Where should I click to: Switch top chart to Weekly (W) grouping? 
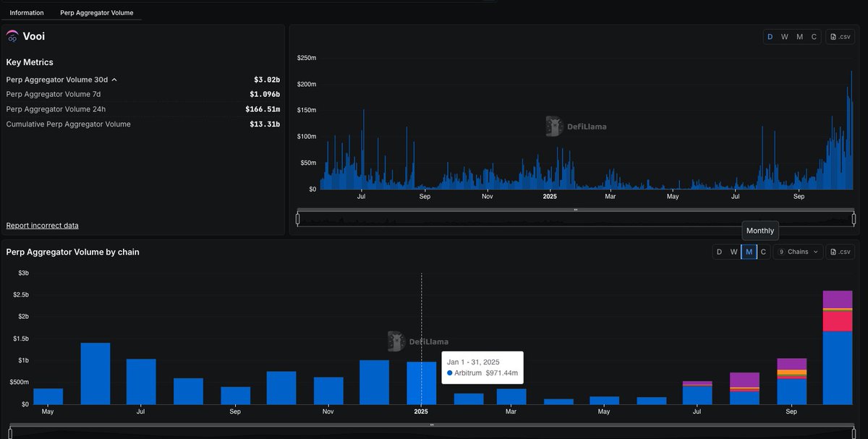coord(785,37)
